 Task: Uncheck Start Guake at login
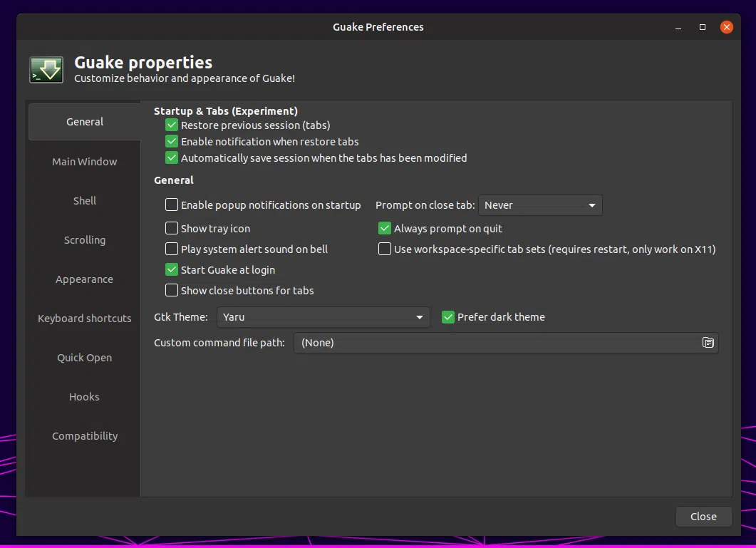click(x=172, y=269)
